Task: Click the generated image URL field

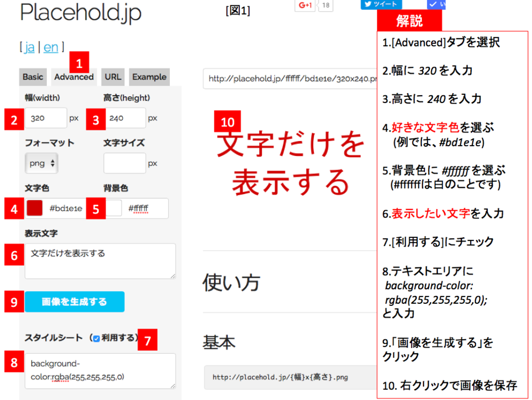Action: click(290, 79)
